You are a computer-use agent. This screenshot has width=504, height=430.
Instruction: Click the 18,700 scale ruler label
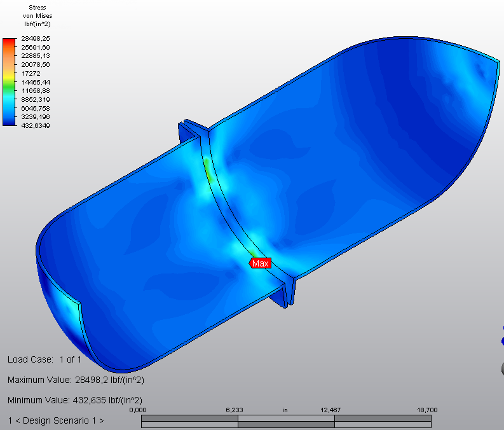pyautogui.click(x=427, y=410)
